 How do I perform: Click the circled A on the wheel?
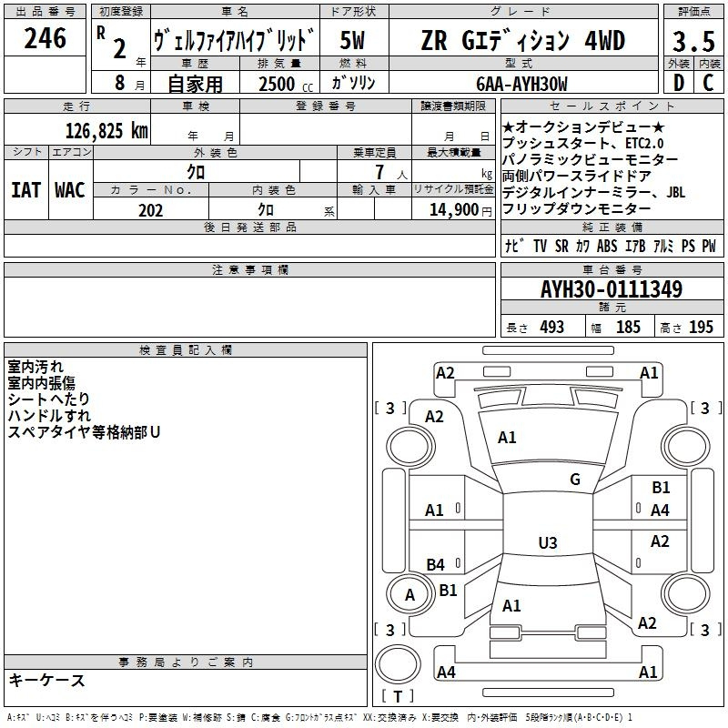point(409,595)
